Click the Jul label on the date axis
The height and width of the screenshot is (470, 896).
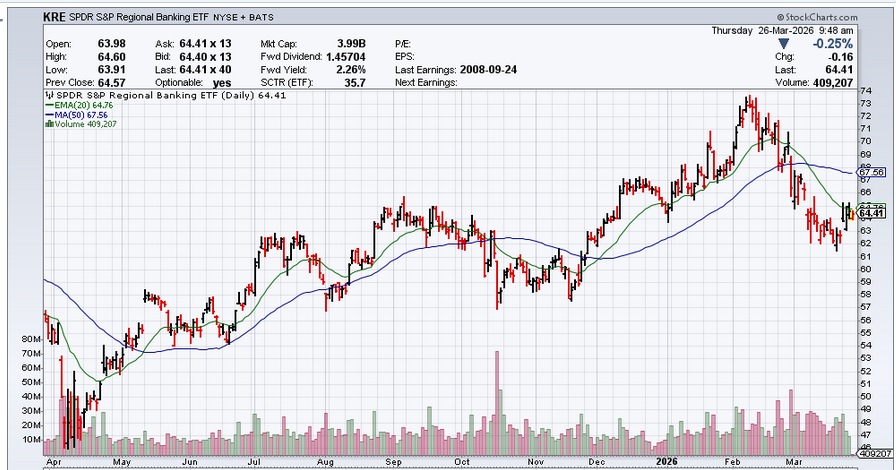click(x=254, y=461)
